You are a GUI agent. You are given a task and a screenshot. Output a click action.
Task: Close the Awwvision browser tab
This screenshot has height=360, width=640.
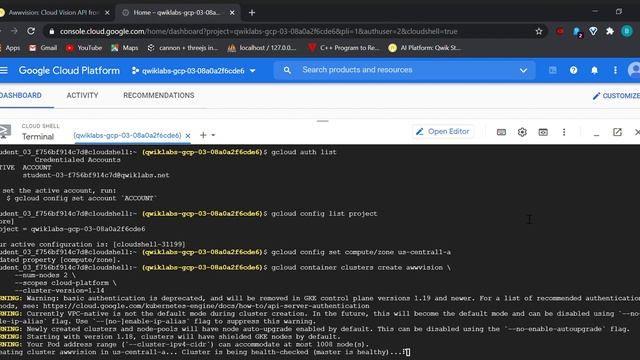click(107, 13)
